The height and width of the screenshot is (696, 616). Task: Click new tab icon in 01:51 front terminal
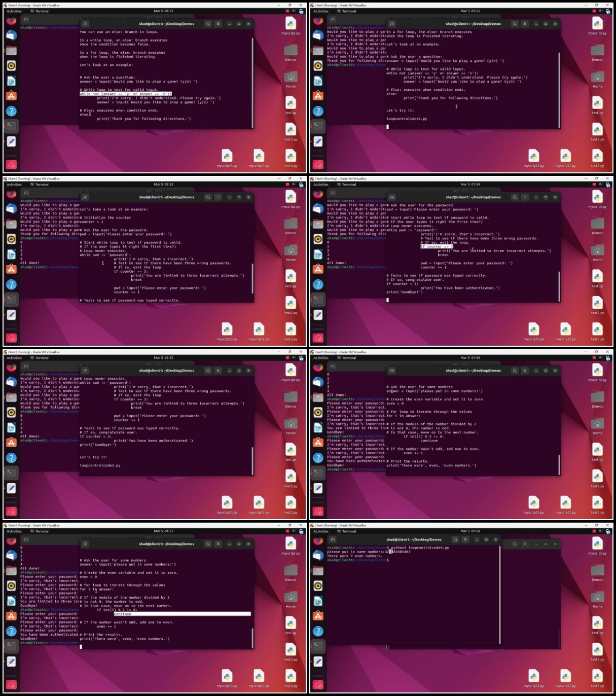[x=85, y=24]
